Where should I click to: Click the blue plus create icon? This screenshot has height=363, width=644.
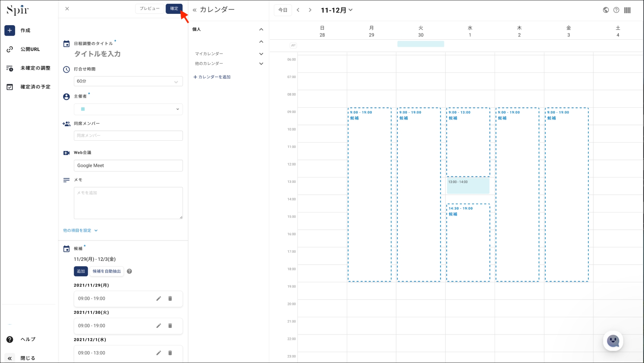[x=10, y=30]
